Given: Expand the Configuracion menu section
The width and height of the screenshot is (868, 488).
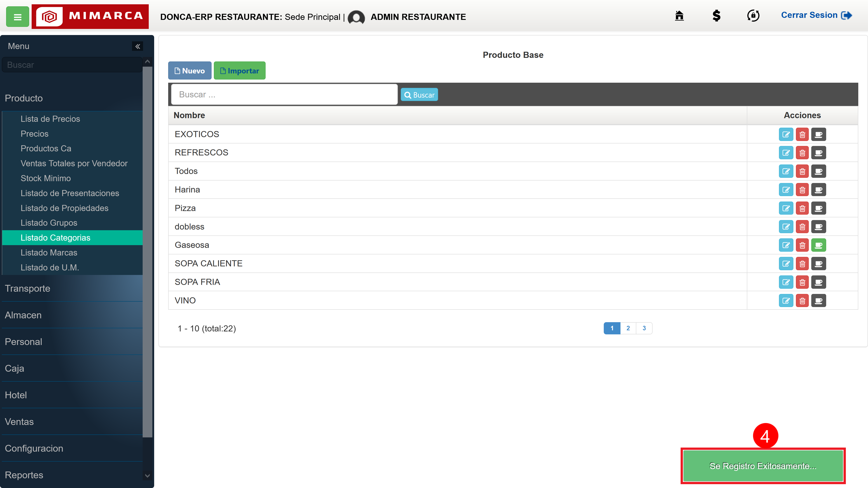Looking at the screenshot, I should pyautogui.click(x=72, y=448).
